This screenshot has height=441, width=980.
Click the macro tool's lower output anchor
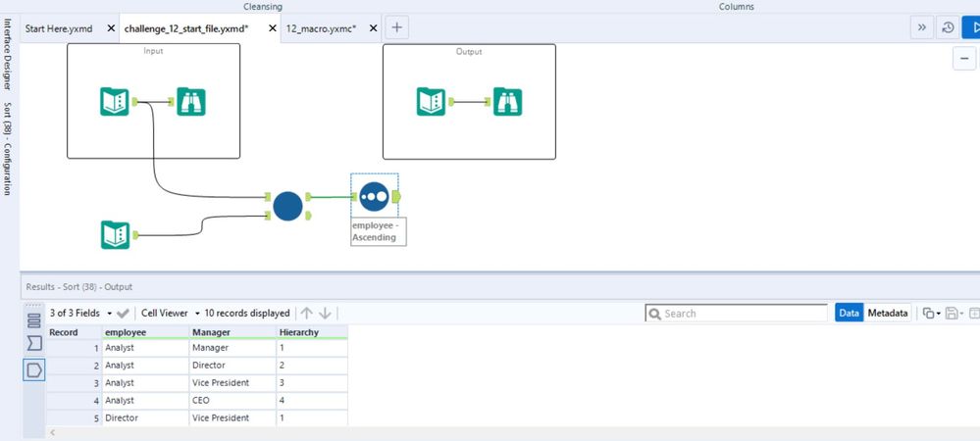pos(309,216)
